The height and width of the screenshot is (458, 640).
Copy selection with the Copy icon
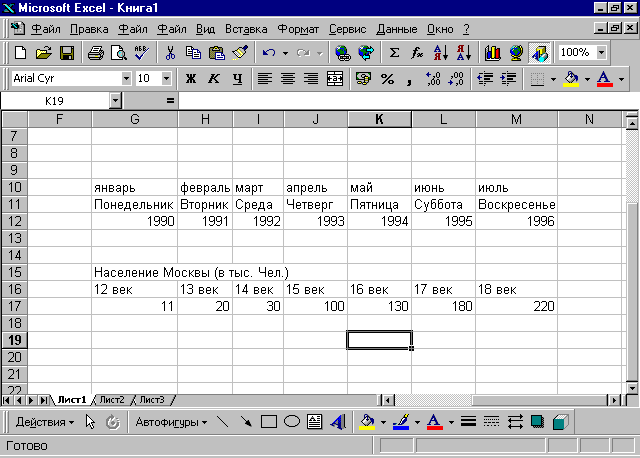click(193, 53)
